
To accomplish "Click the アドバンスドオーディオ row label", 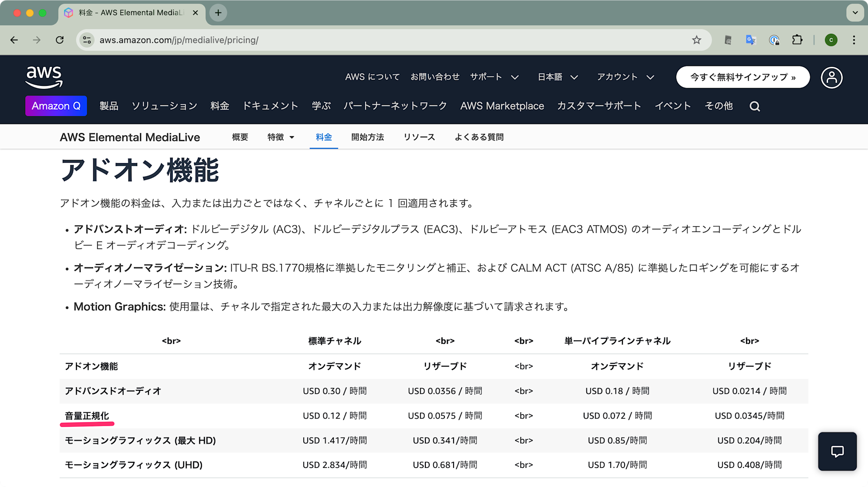I will pos(113,391).
